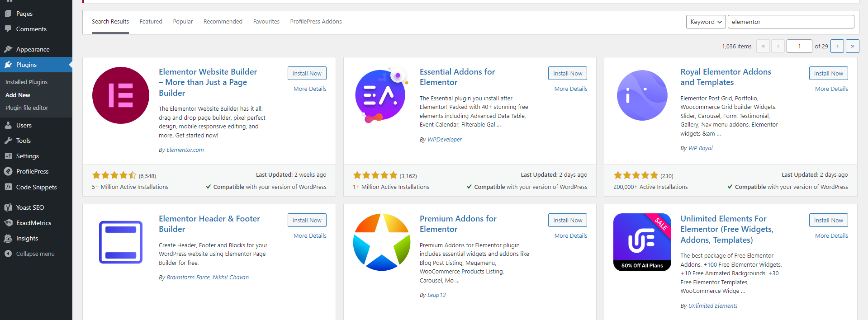Switch to the Featured tab
The width and height of the screenshot is (868, 320).
click(151, 22)
